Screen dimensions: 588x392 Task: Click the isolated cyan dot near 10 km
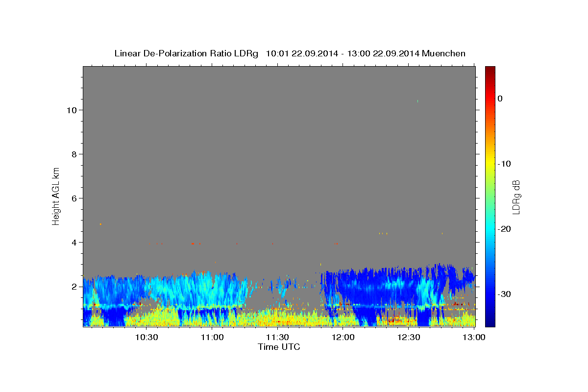[x=417, y=101]
